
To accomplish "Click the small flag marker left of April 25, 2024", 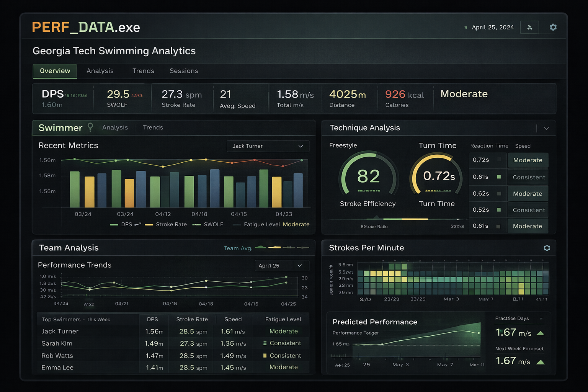I will (465, 27).
